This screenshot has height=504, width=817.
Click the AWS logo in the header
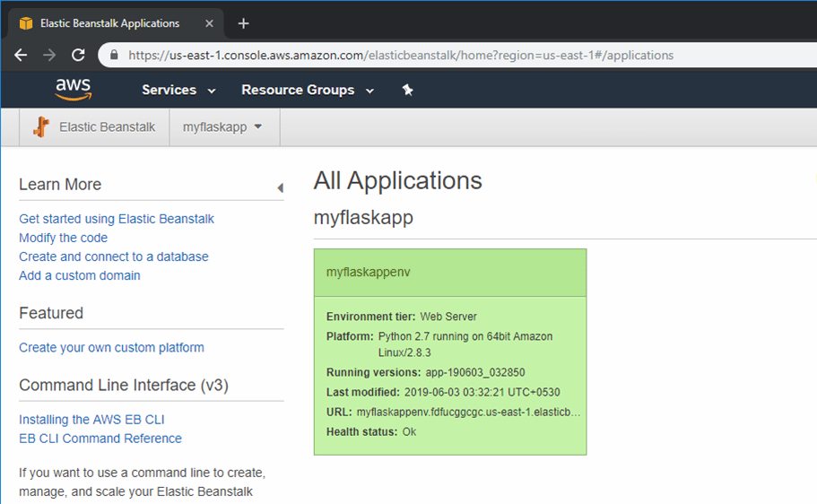click(73, 89)
